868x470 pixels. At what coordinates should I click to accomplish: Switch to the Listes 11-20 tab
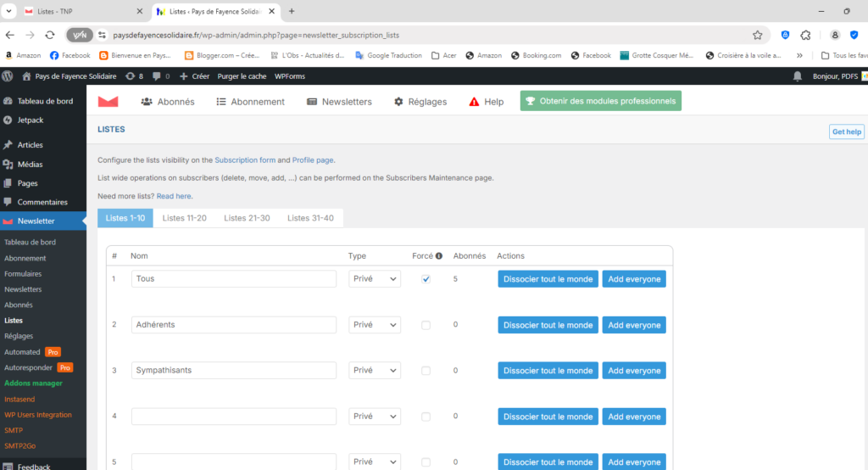click(x=184, y=218)
